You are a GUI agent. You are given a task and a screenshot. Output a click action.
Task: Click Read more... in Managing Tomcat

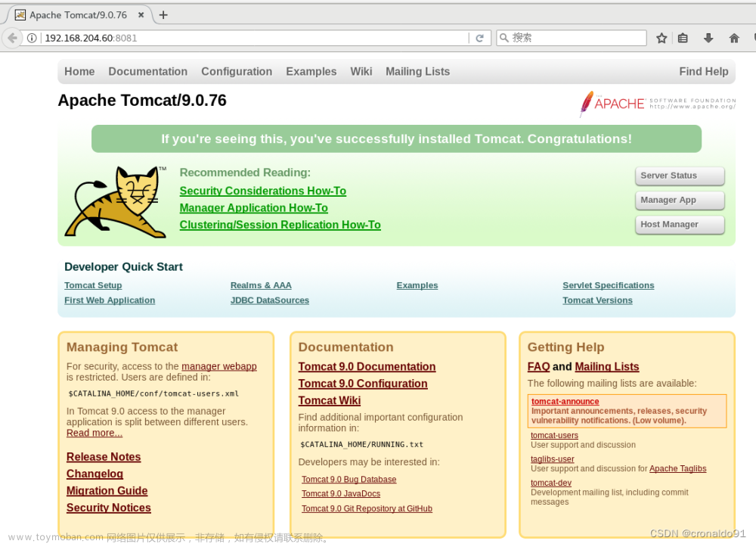pyautogui.click(x=94, y=433)
